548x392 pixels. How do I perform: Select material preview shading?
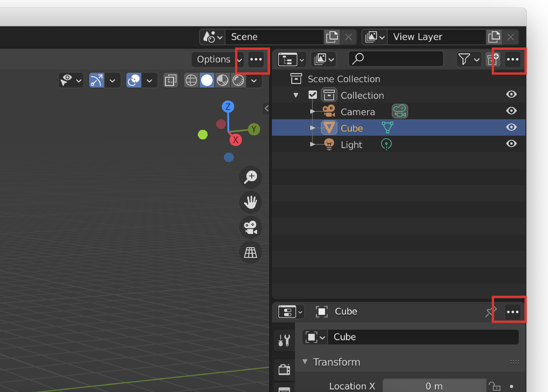[x=222, y=80]
